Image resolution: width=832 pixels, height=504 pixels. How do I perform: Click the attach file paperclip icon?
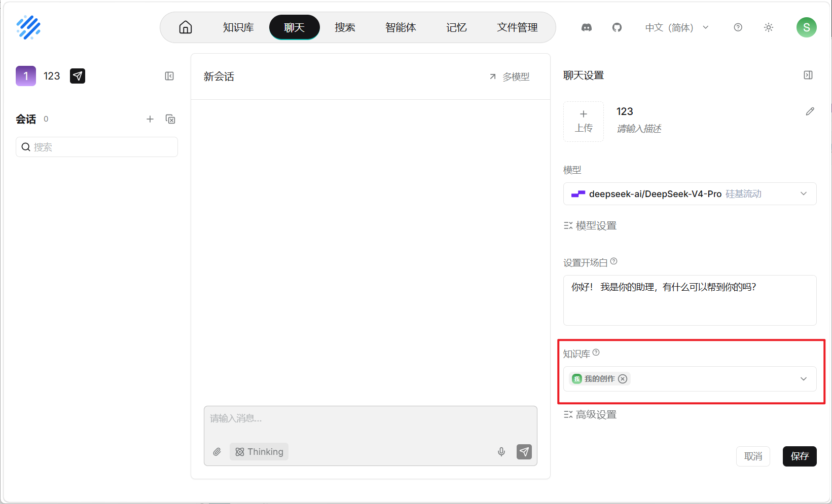pos(217,452)
